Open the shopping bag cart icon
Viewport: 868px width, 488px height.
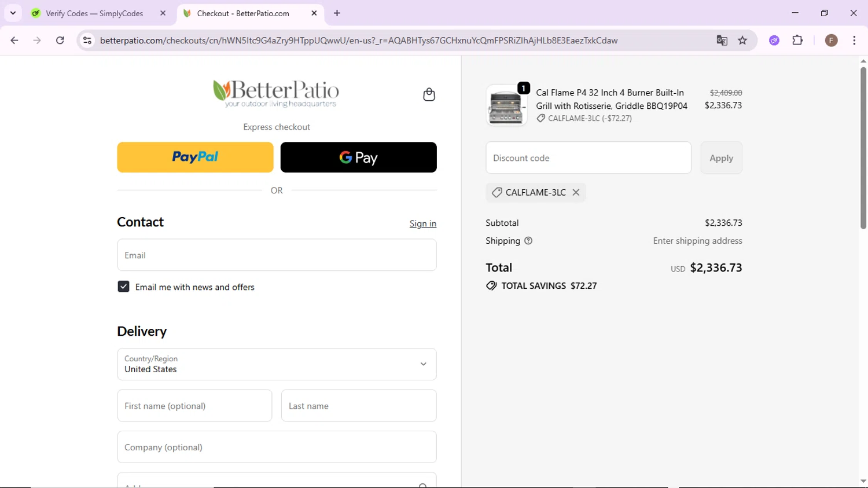429,94
